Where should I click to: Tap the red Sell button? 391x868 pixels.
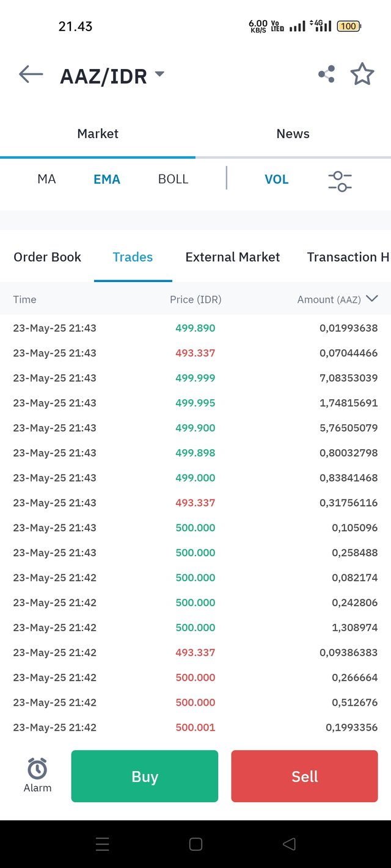[x=304, y=776]
